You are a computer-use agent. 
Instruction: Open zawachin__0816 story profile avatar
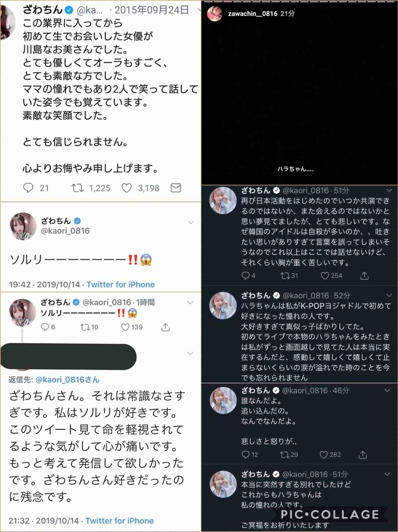tap(215, 14)
